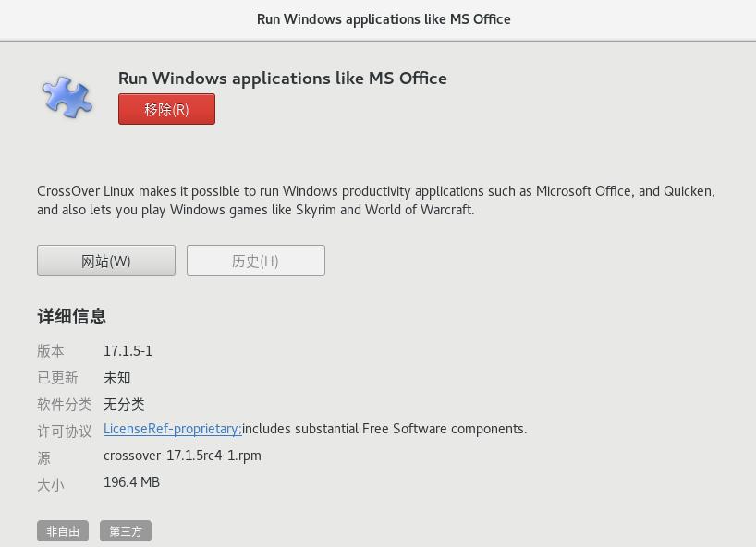The height and width of the screenshot is (547, 756).
Task: Select the crossover-17.1.5rc4-1.rpm source text
Action: coord(182,456)
